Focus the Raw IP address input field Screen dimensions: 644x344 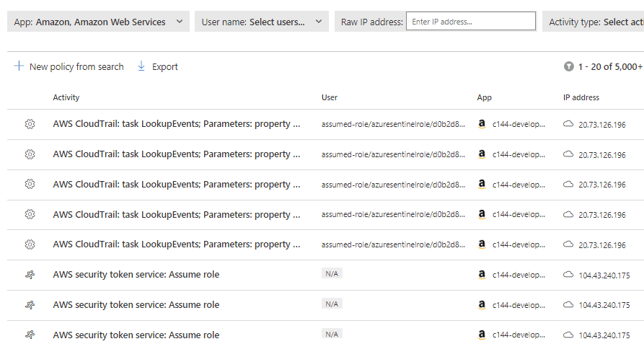point(470,22)
